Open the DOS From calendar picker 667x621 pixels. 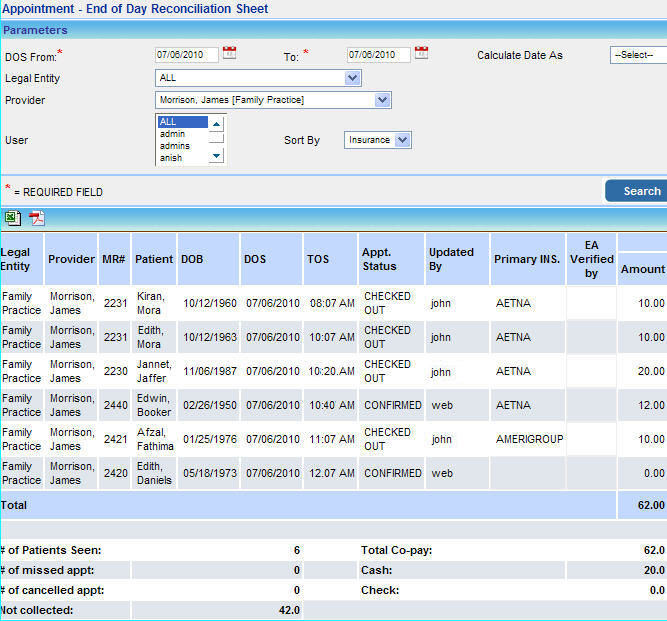point(230,53)
